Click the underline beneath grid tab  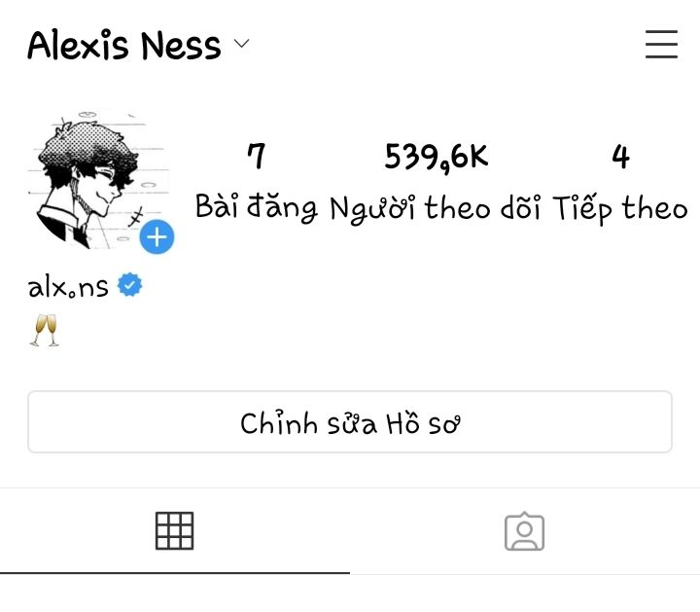point(175,573)
